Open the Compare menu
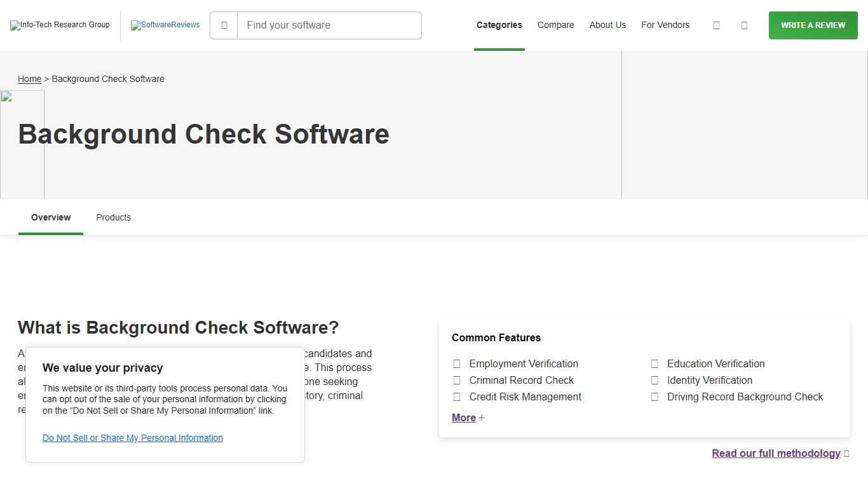This screenshot has height=488, width=868. coord(555,25)
